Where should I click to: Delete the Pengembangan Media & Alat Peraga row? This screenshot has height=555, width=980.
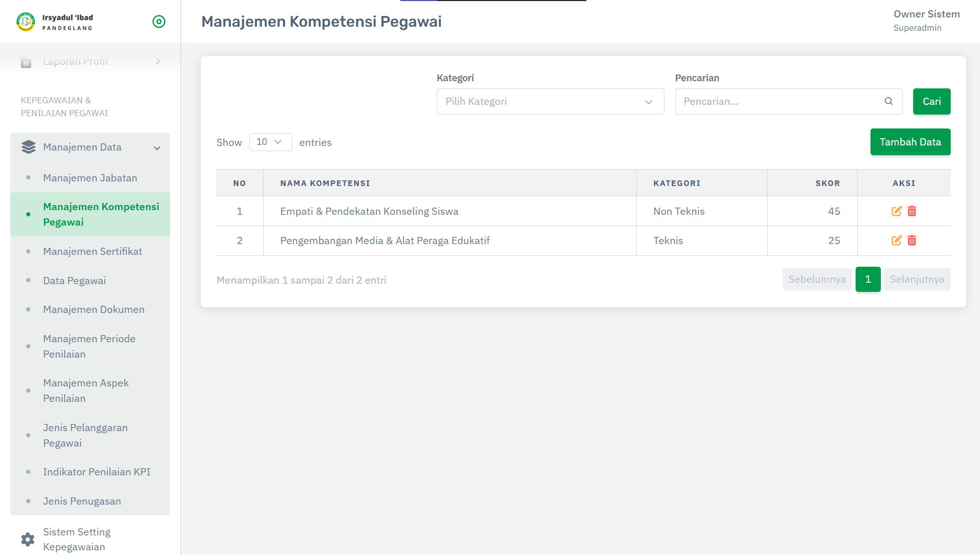click(x=912, y=240)
